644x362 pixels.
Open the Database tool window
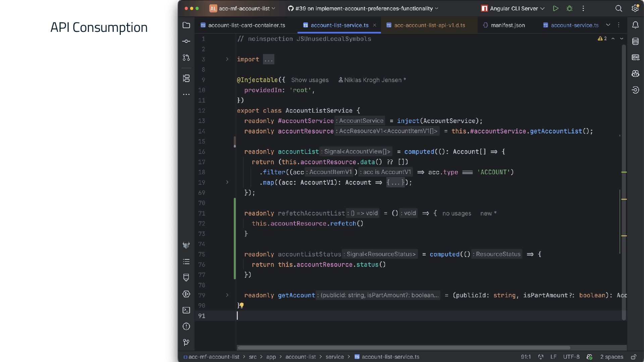point(635,41)
